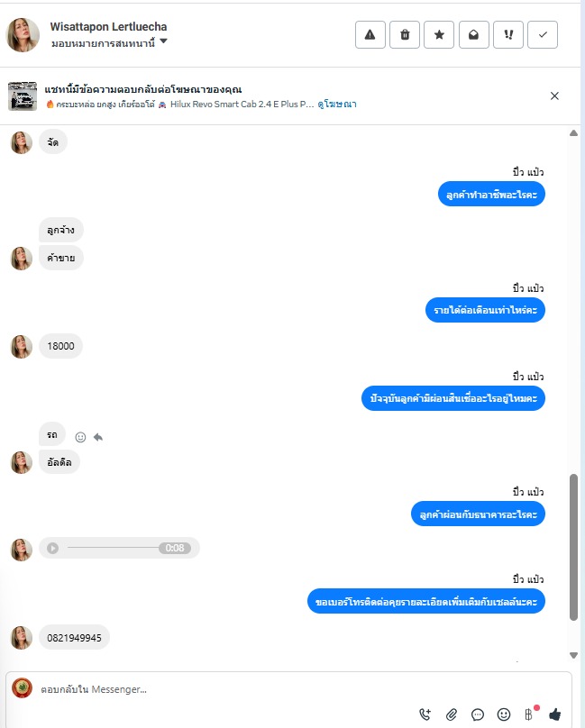Open the ดูโฆษณา view ad link

(x=337, y=104)
